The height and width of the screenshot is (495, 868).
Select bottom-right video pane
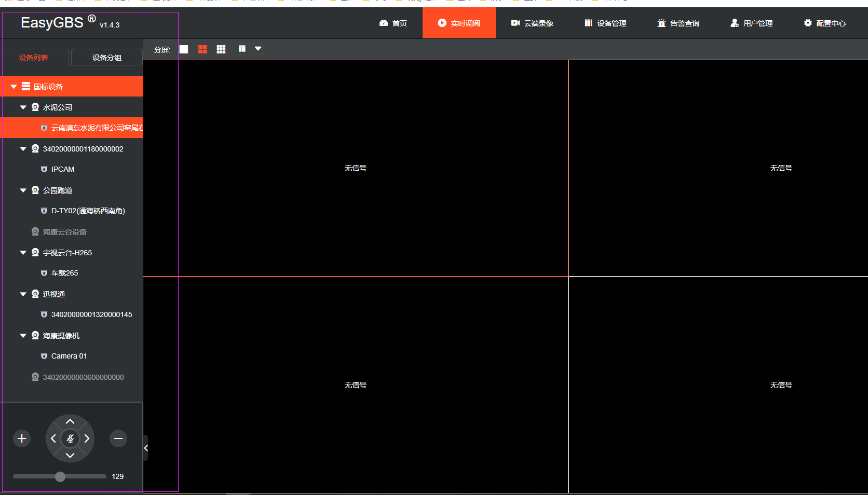click(718, 385)
